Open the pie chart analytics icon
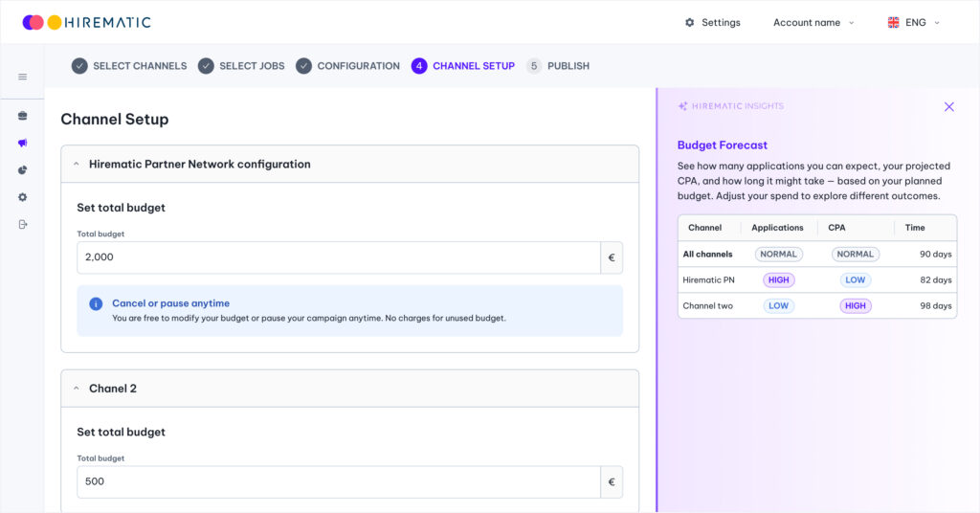The width and height of the screenshot is (980, 513). point(23,170)
